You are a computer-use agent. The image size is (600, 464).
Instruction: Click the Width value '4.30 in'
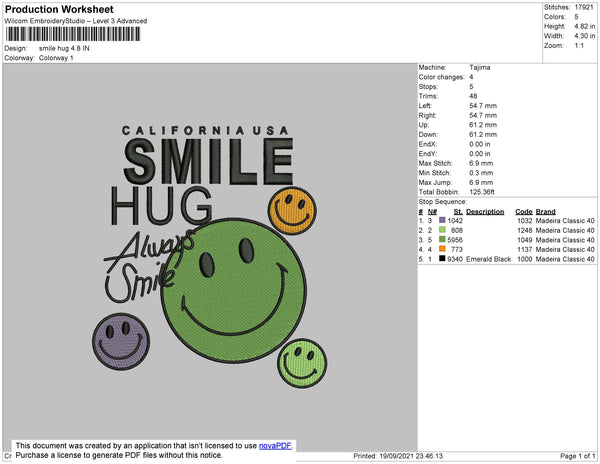(585, 36)
